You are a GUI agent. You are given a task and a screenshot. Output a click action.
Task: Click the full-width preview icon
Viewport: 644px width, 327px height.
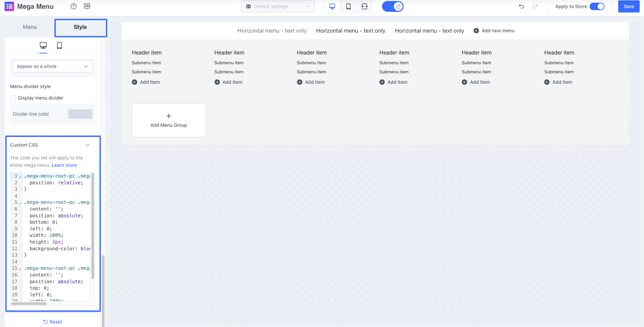coord(365,6)
